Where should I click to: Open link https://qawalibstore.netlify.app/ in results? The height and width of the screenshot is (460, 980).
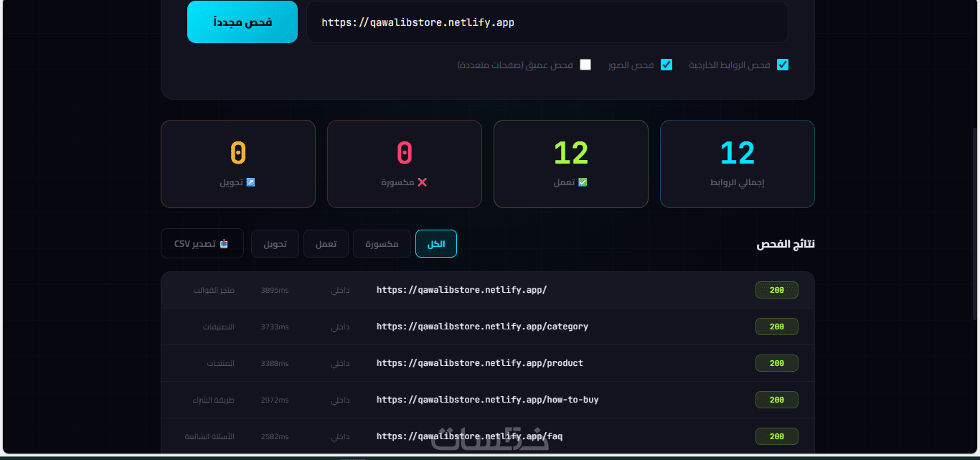pos(461,290)
